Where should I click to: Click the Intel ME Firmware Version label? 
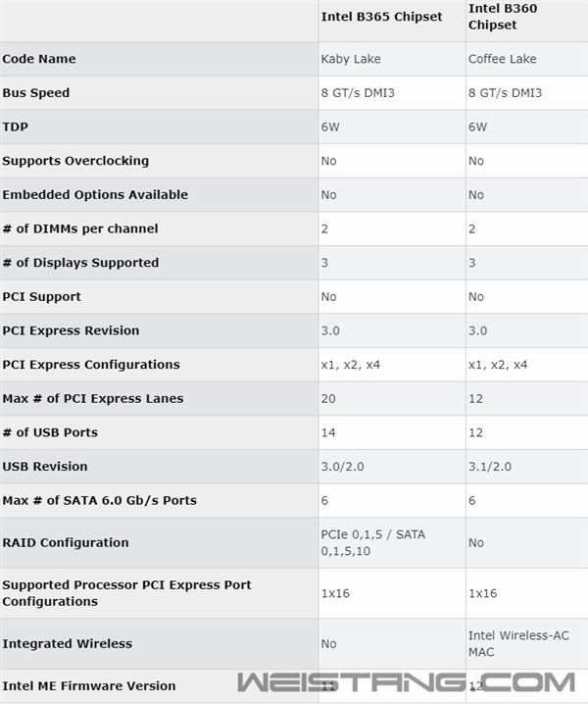point(89,685)
